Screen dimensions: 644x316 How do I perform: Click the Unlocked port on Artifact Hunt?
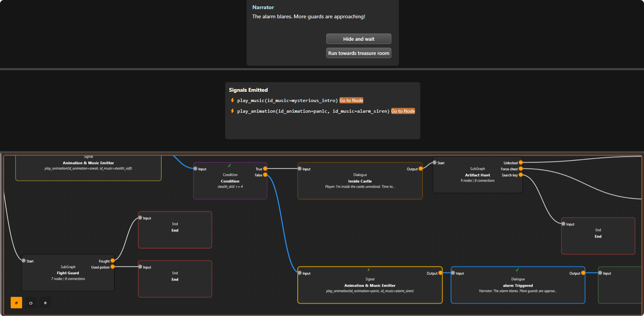pos(521,163)
